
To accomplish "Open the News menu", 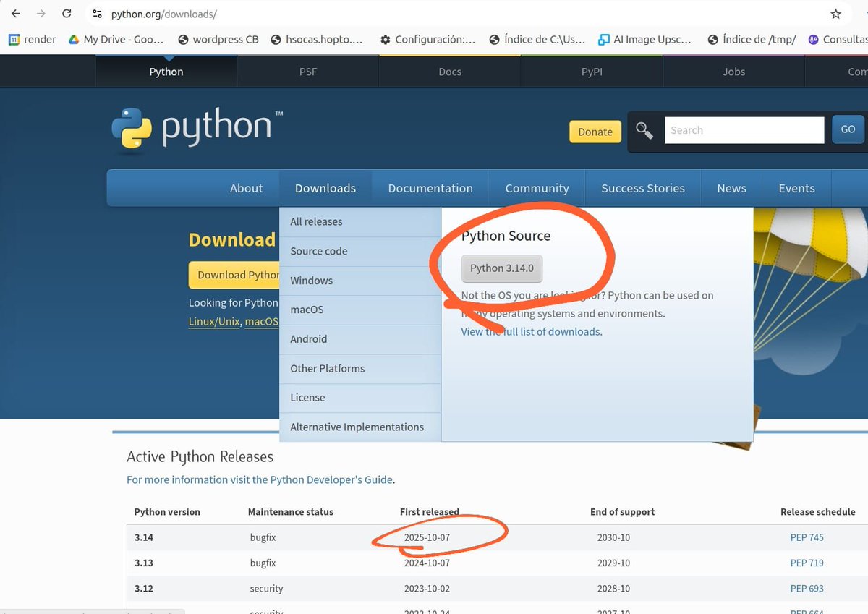I will (x=731, y=188).
